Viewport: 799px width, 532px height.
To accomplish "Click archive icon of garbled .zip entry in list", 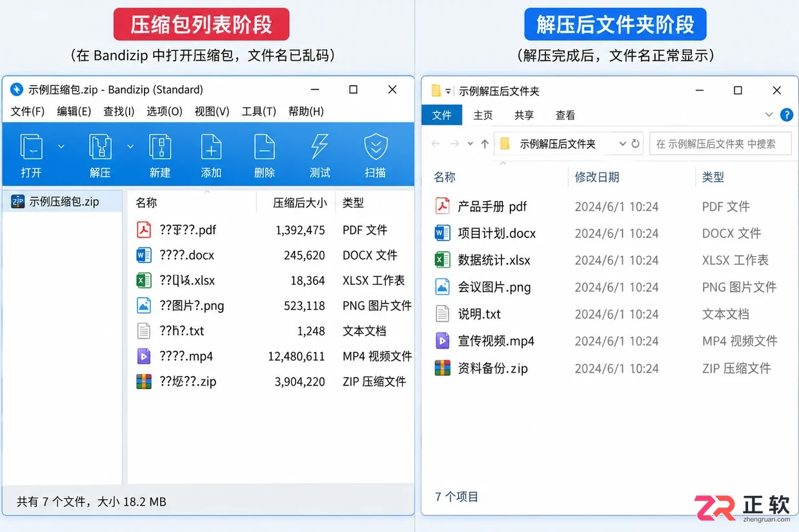I will pyautogui.click(x=144, y=382).
